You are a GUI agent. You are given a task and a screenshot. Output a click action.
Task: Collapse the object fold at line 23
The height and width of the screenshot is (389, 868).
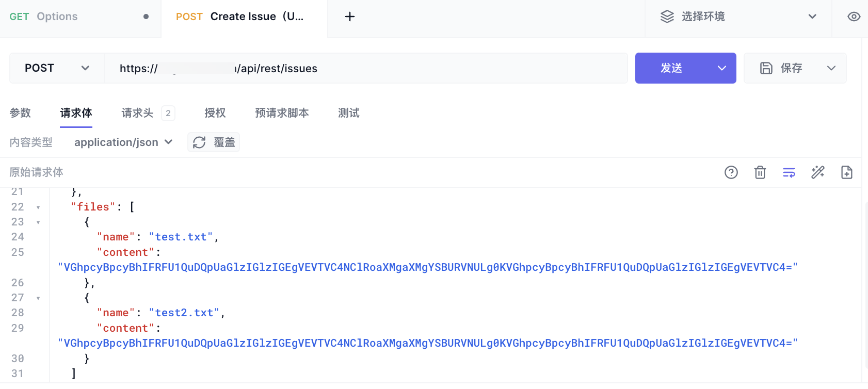[38, 222]
